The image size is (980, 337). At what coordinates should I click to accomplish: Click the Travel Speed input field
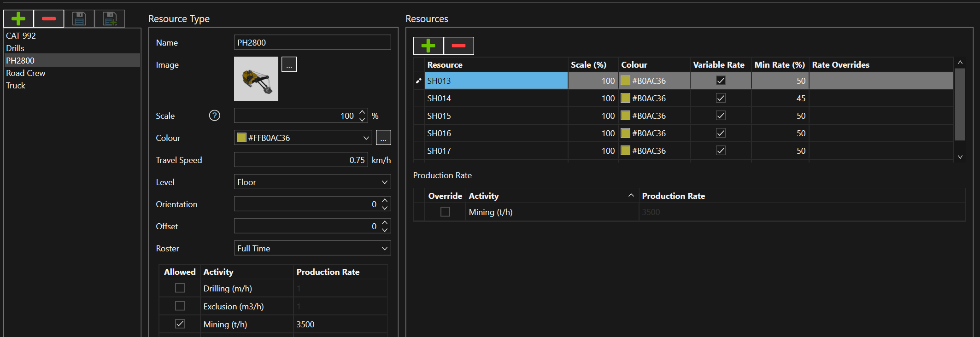[x=300, y=160]
